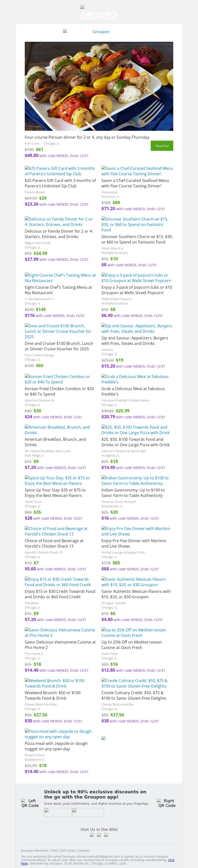
Task: Click the 'click here' unsubscribe link
Action: (171, 860)
